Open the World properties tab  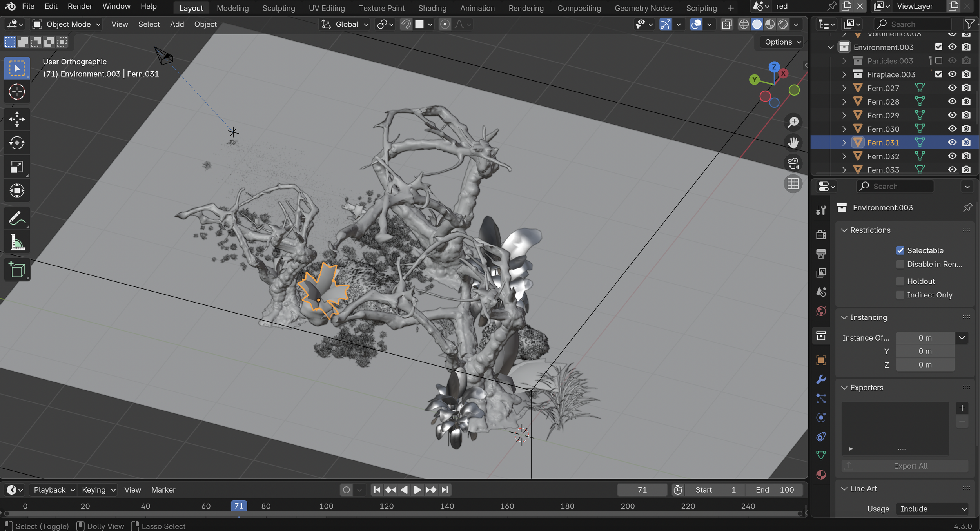(x=821, y=311)
